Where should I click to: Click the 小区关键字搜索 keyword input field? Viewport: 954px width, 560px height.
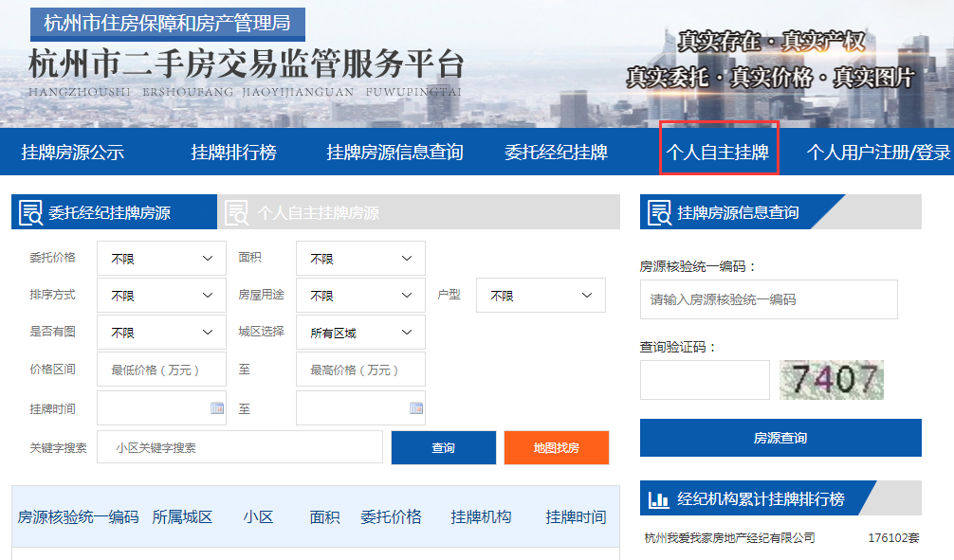point(237,447)
